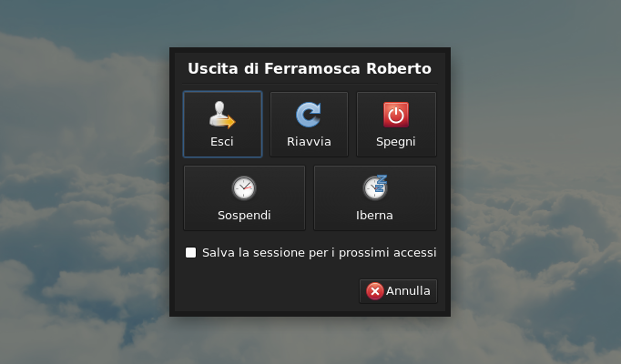Click the log out person-with-arrow icon
Screen dimensions: 621x364
click(222, 115)
